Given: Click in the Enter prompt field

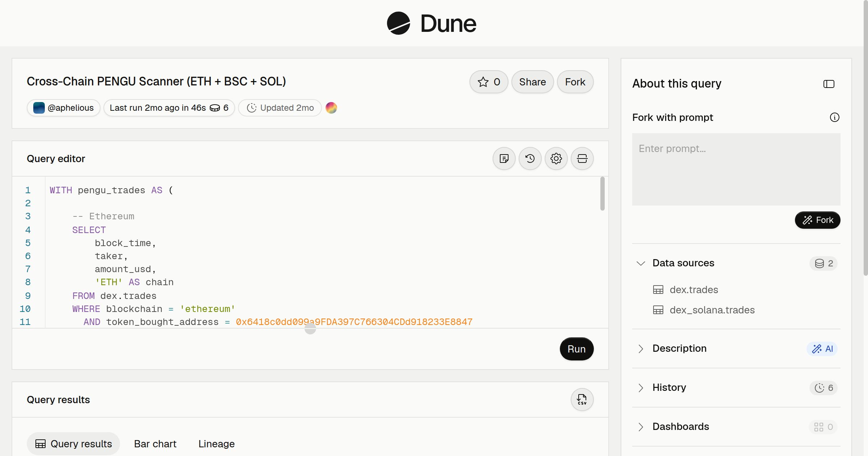Looking at the screenshot, I should (x=736, y=169).
